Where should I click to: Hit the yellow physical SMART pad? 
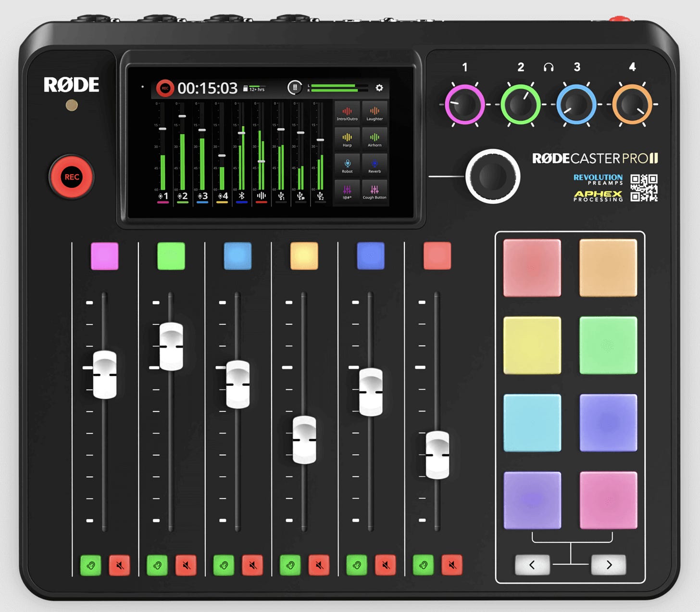532,345
